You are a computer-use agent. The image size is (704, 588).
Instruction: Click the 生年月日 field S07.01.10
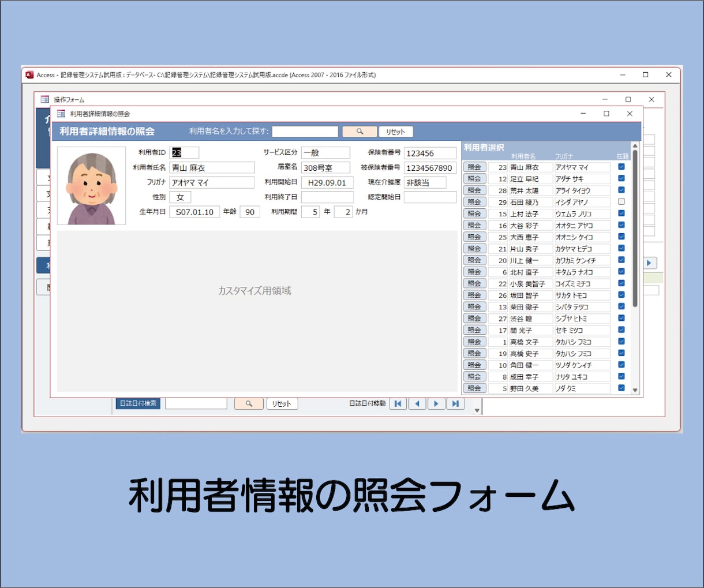point(194,212)
